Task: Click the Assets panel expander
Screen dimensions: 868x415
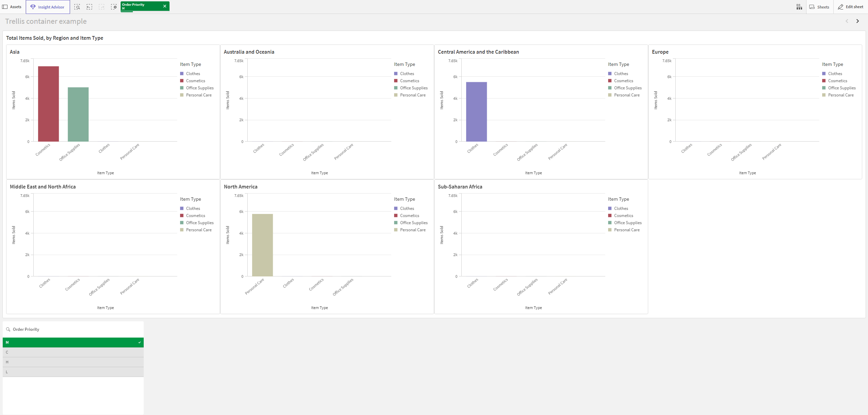Action: tap(5, 6)
